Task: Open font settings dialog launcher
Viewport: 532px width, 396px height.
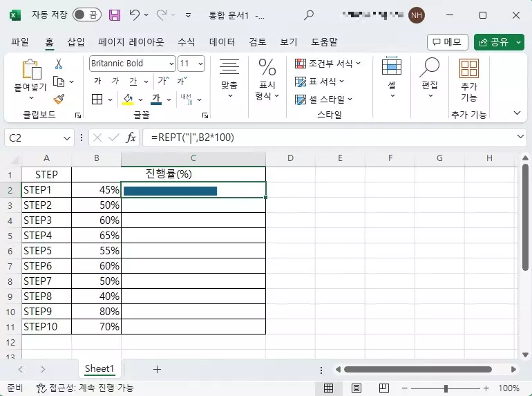Action: (x=205, y=115)
